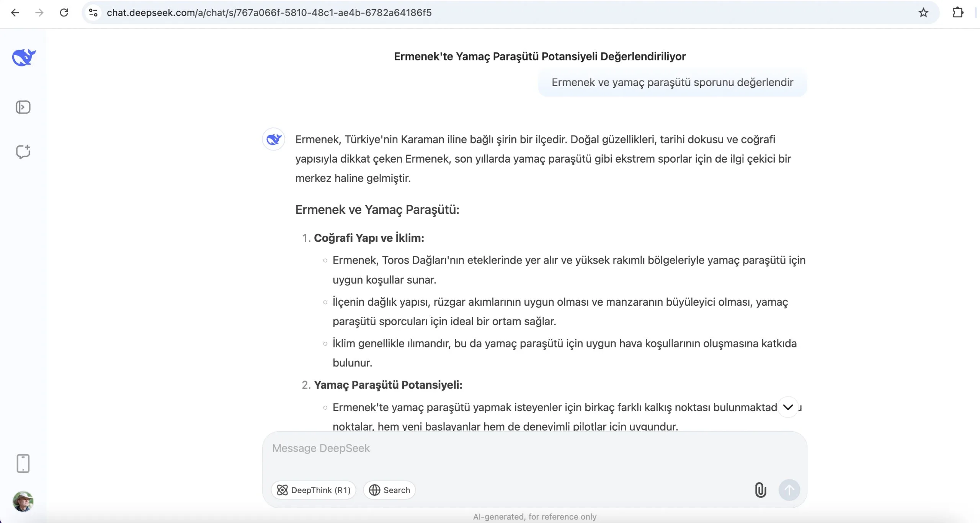Click the heading "Ermenek ve Yamaç Paraşütü:"
980x523 pixels.
tap(377, 210)
